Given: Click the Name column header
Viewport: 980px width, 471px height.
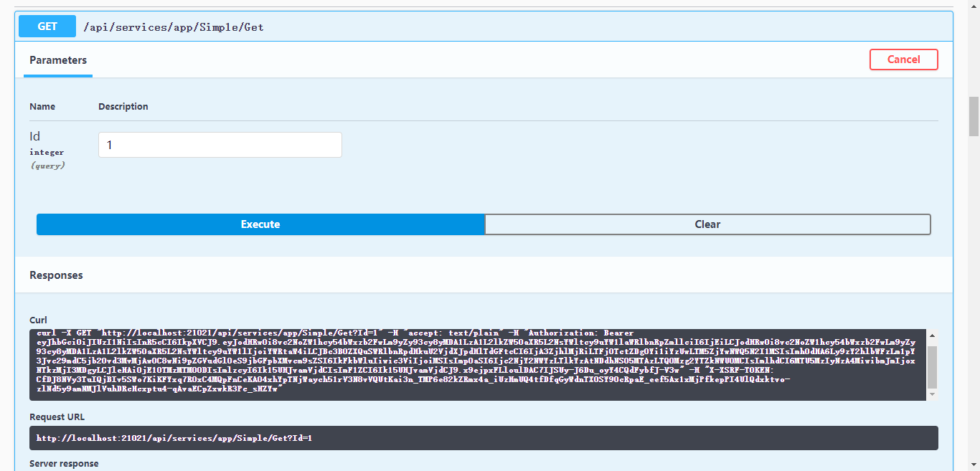Looking at the screenshot, I should click(x=42, y=107).
